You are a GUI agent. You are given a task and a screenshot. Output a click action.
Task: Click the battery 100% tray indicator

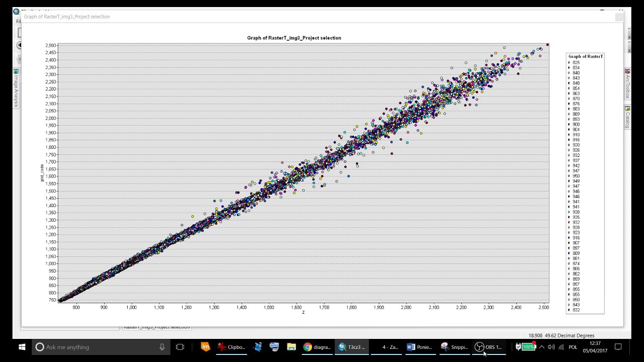tap(528, 347)
